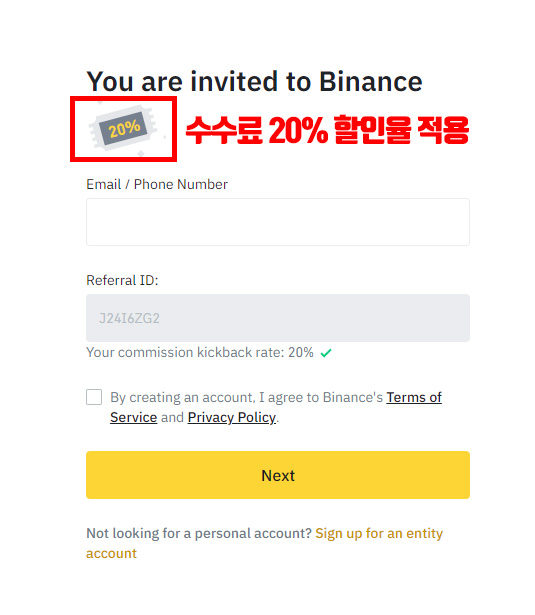Click 'Your commission kickback rate: 20%' text

200,353
